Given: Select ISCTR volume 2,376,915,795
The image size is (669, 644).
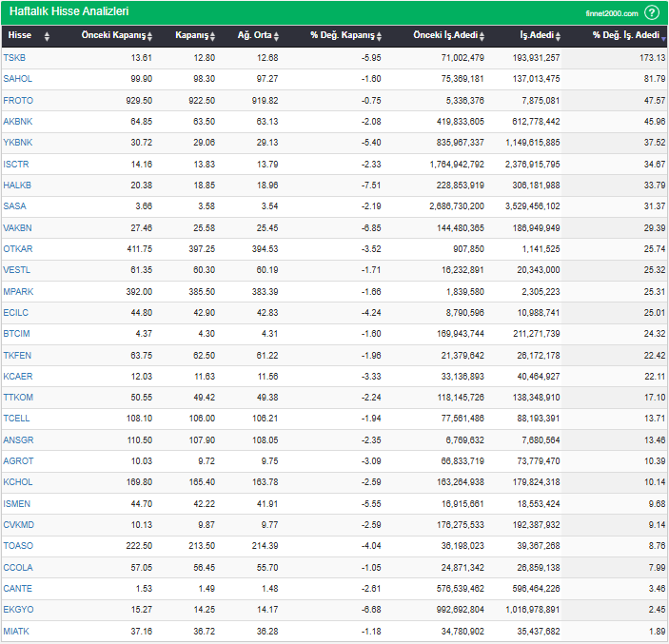Looking at the screenshot, I should [x=533, y=164].
